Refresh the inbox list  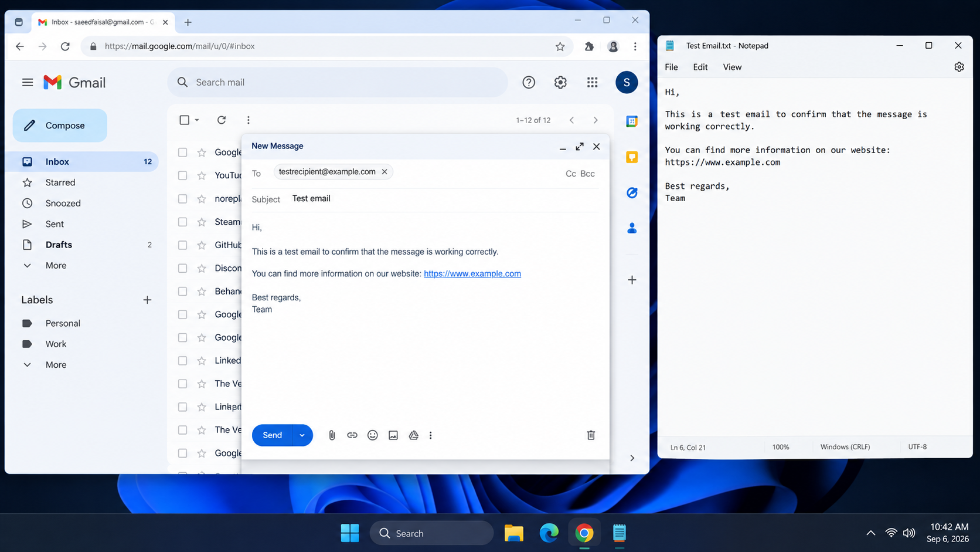pyautogui.click(x=222, y=120)
